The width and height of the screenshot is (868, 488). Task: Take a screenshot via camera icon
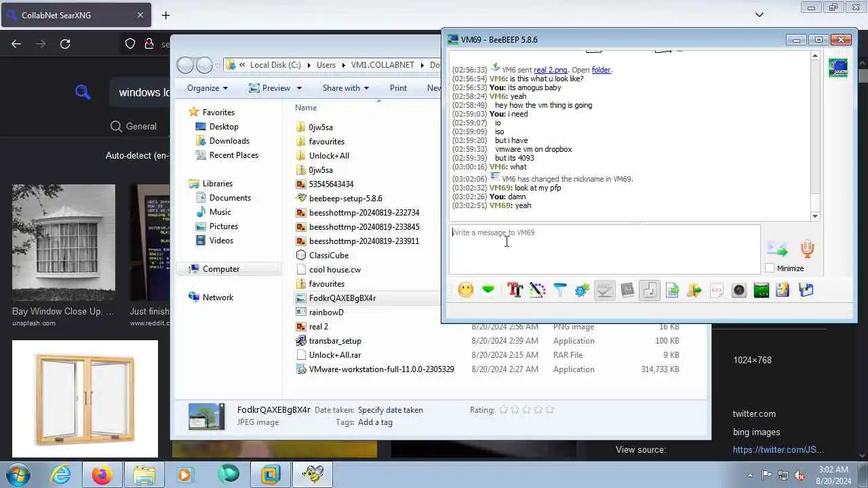pos(738,290)
